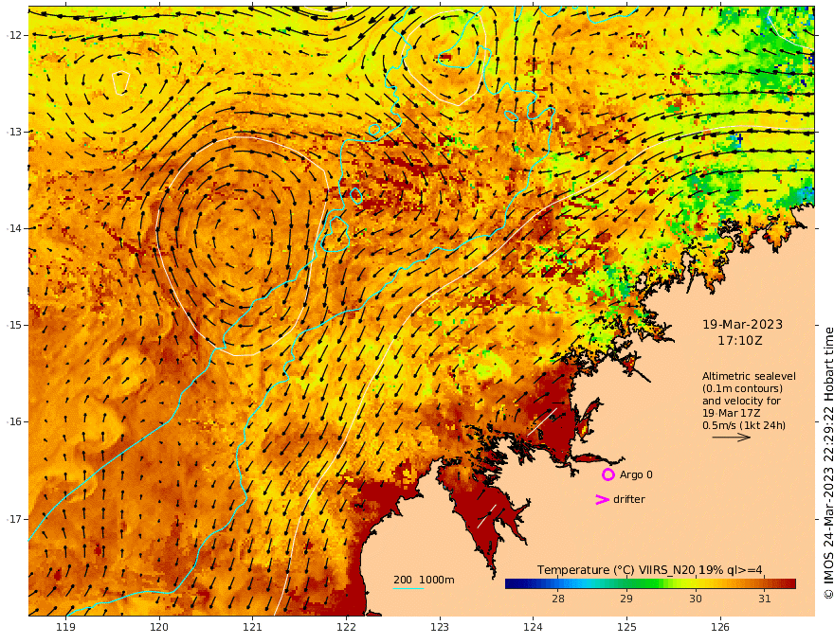Viewport: 834px width, 644px height.
Task: Click the colorbar tick label 31
Action: (x=764, y=599)
